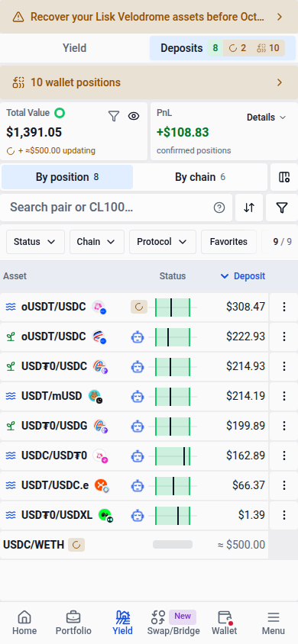Click the robot icon on USDT/mUSD row
The width and height of the screenshot is (298, 644).
click(138, 397)
